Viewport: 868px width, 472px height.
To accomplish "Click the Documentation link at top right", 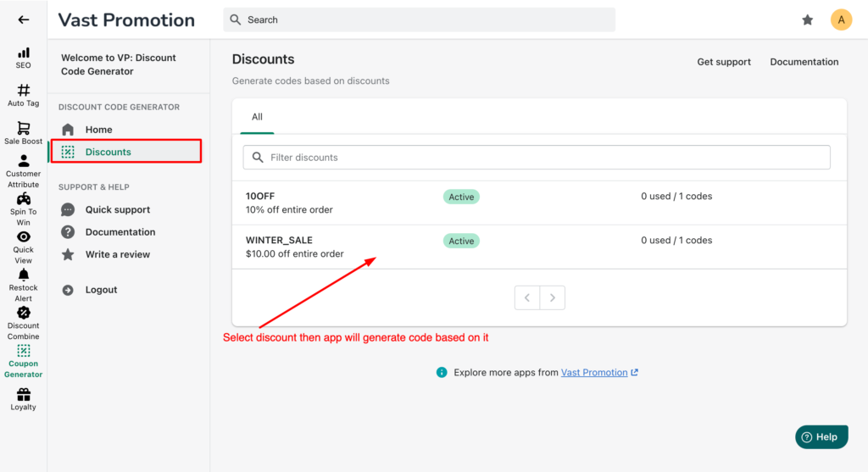I will (804, 62).
